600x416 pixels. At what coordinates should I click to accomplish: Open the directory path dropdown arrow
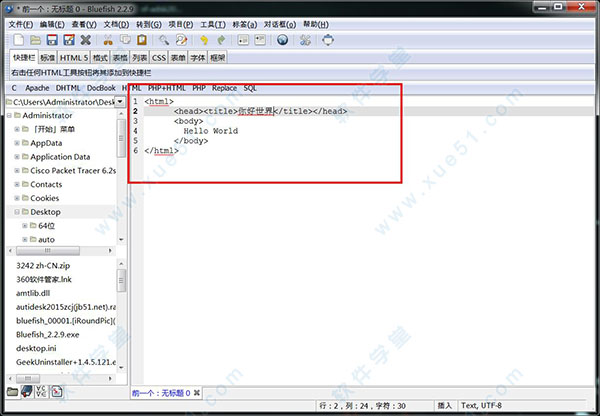click(x=120, y=102)
